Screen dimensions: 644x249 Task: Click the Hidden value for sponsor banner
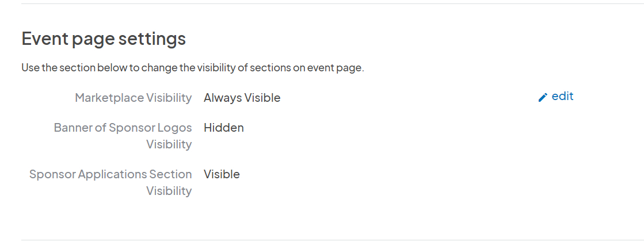tap(224, 128)
